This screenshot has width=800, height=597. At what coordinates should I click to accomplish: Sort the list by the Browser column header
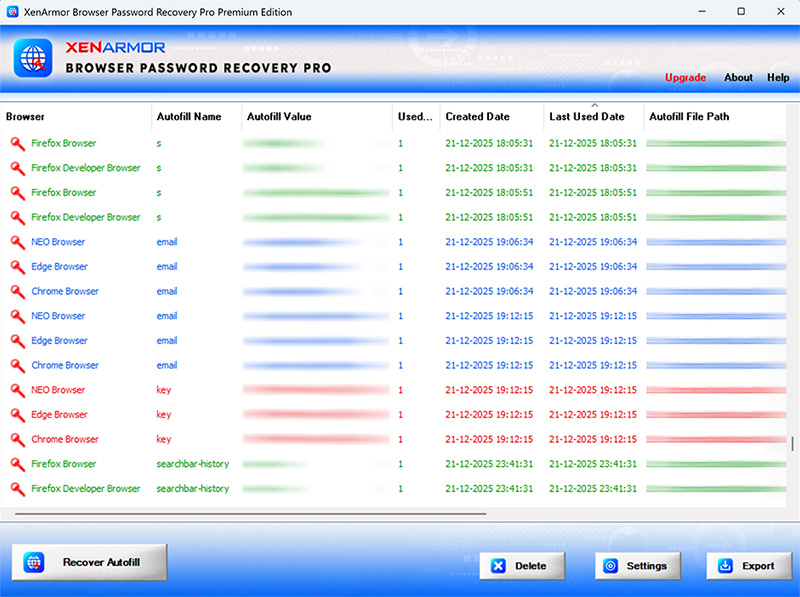pyautogui.click(x=26, y=117)
